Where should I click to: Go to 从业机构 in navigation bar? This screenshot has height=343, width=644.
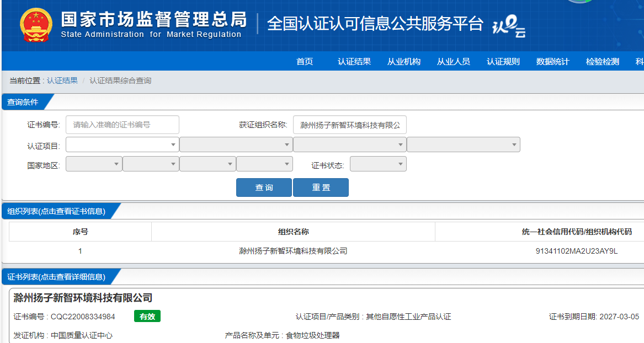[x=404, y=62]
